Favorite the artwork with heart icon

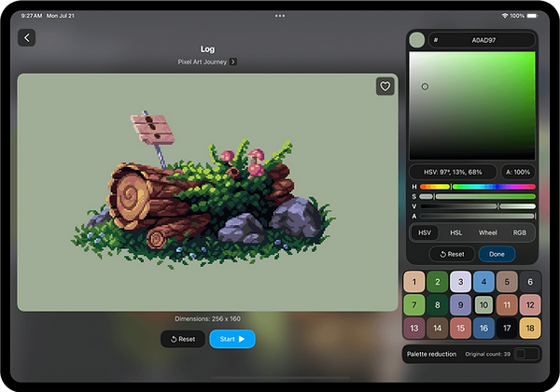pos(385,86)
